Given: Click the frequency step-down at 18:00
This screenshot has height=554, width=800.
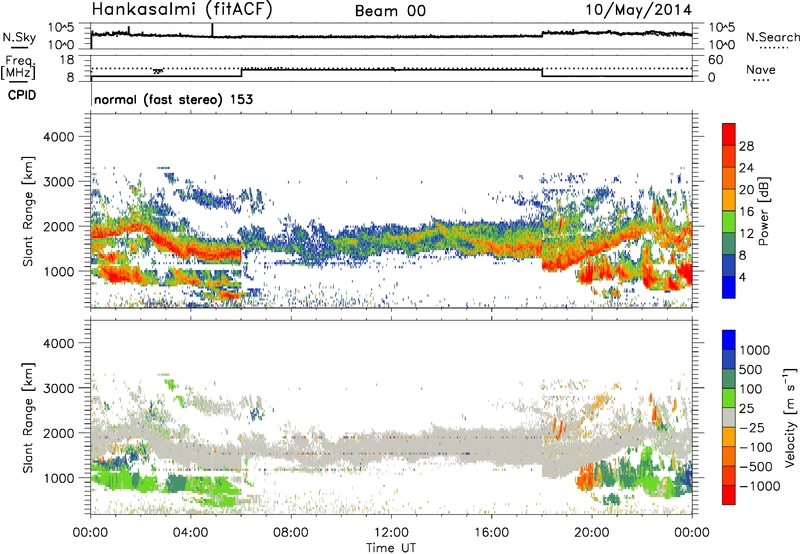Looking at the screenshot, I should click(x=542, y=72).
